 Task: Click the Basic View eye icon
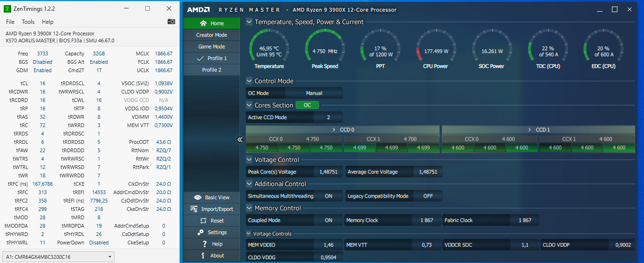tap(197, 197)
